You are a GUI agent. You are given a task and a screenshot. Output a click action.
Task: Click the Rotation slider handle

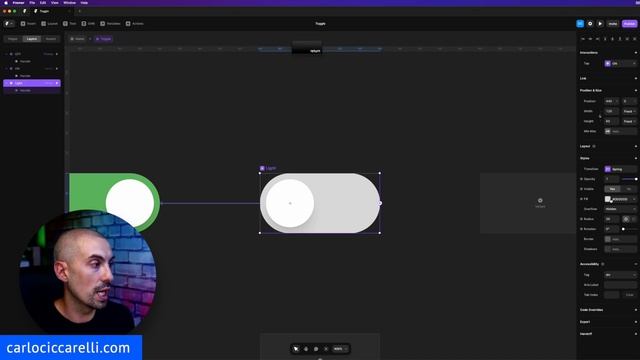click(623, 229)
